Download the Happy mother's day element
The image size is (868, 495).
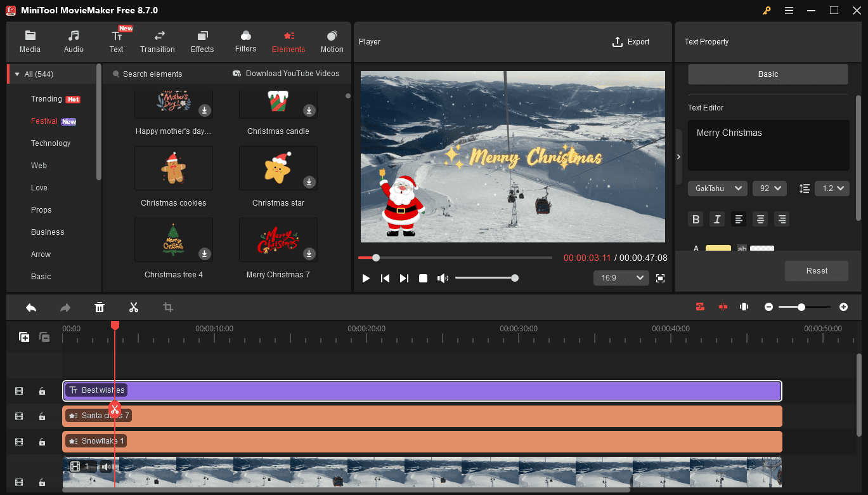[204, 110]
